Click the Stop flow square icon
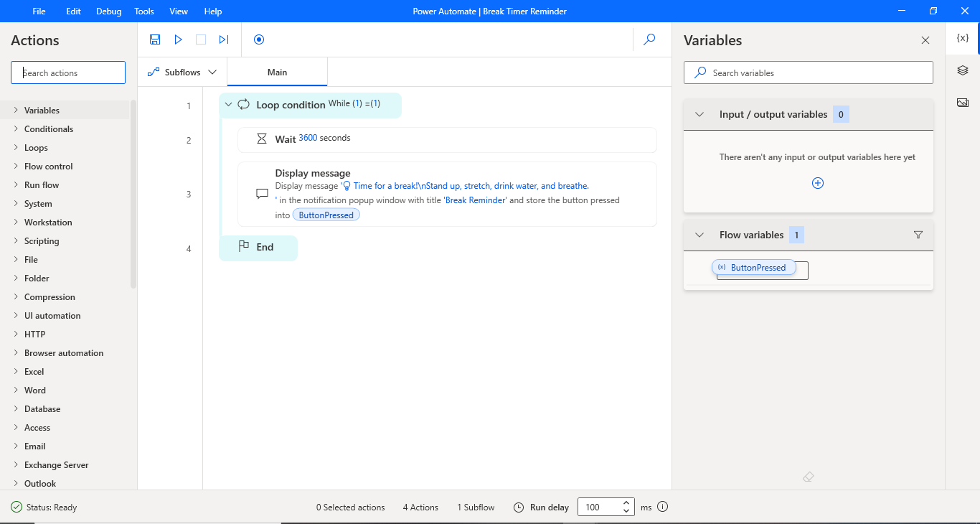 coord(201,39)
